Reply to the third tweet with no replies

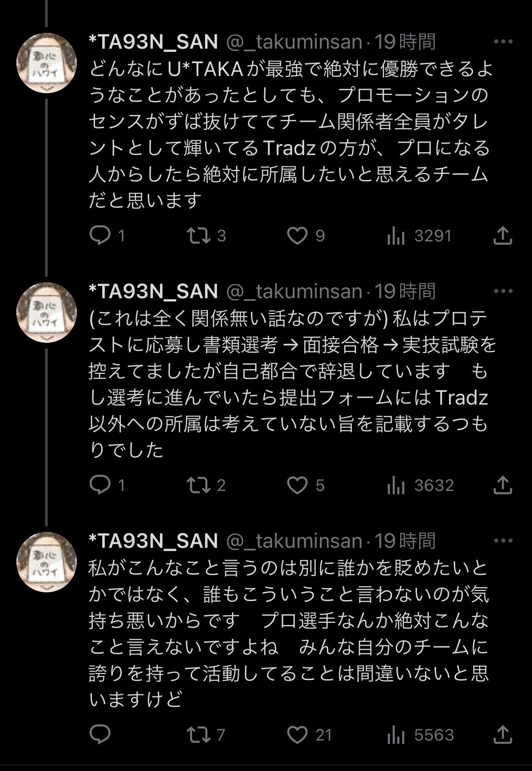pos(100,735)
